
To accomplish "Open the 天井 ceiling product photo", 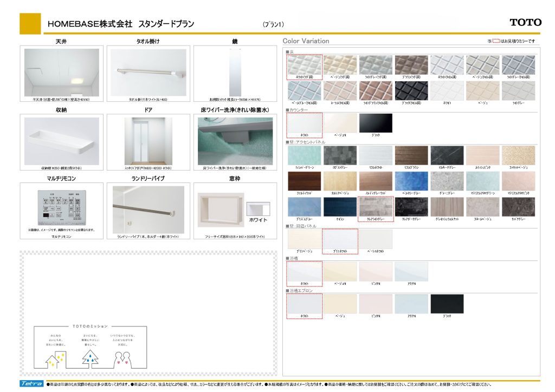I will [x=61, y=73].
